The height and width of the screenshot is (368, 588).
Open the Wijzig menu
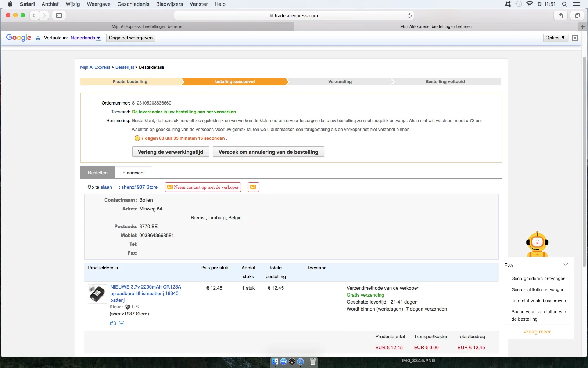(x=73, y=4)
